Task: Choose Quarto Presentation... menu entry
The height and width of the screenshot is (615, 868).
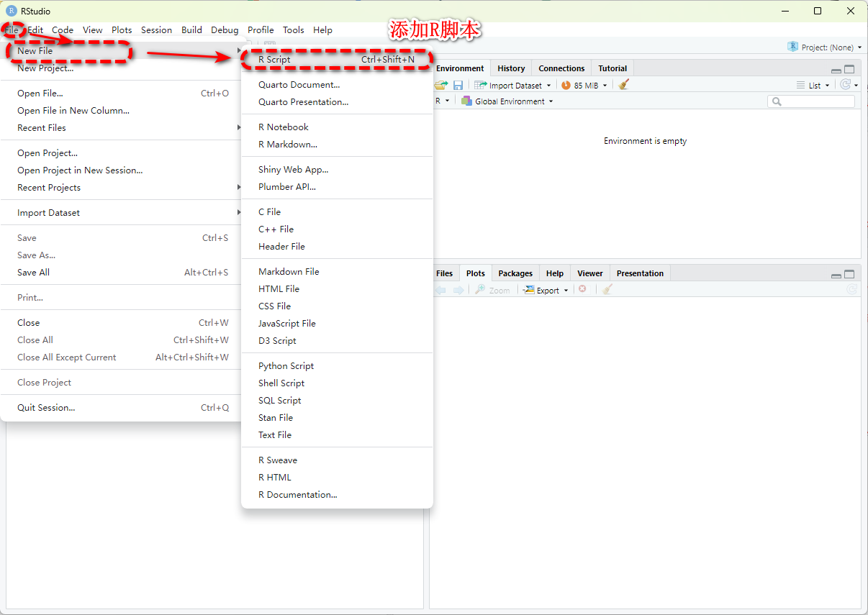Action: tap(337, 102)
